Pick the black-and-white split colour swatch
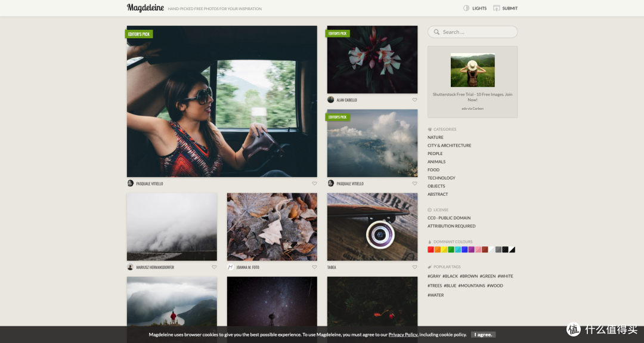This screenshot has width=644, height=343. pos(512,249)
